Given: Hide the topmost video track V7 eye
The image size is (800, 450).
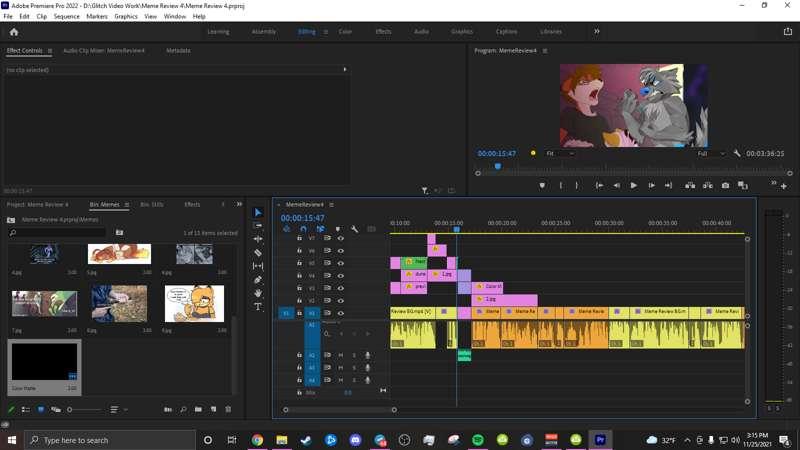Looking at the screenshot, I should pyautogui.click(x=340, y=238).
